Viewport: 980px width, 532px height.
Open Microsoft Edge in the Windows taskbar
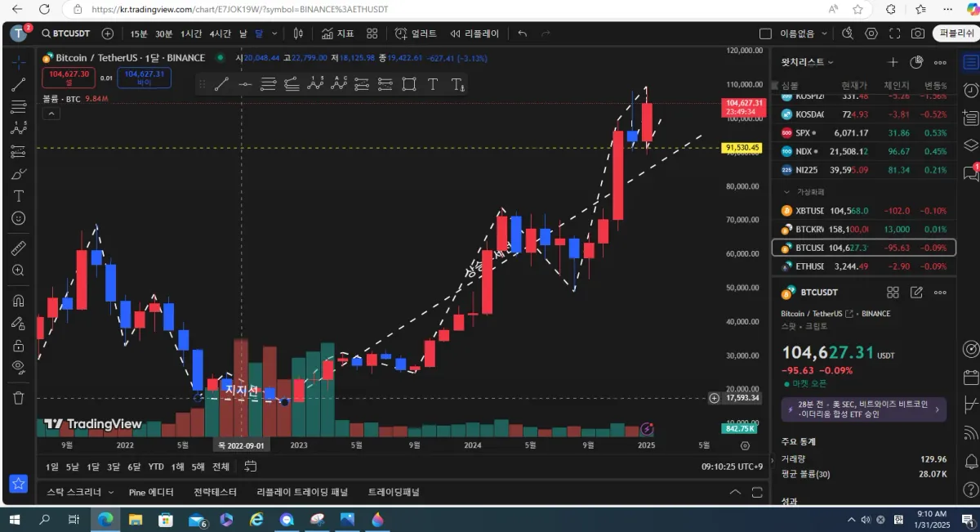pos(105,519)
